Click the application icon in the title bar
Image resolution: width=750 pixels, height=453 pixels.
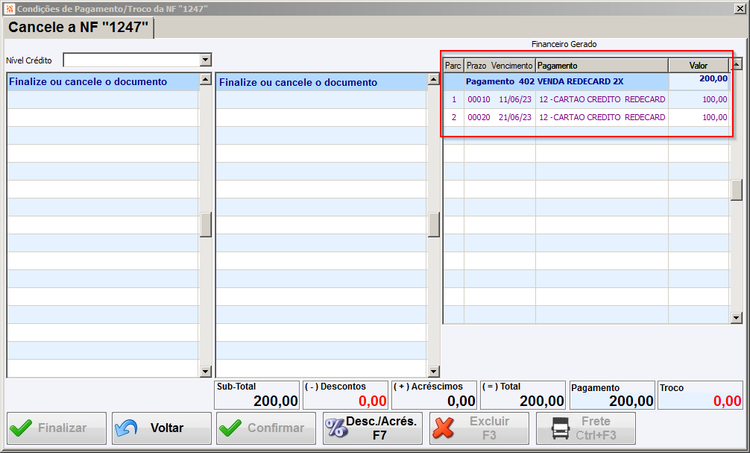pyautogui.click(x=9, y=9)
